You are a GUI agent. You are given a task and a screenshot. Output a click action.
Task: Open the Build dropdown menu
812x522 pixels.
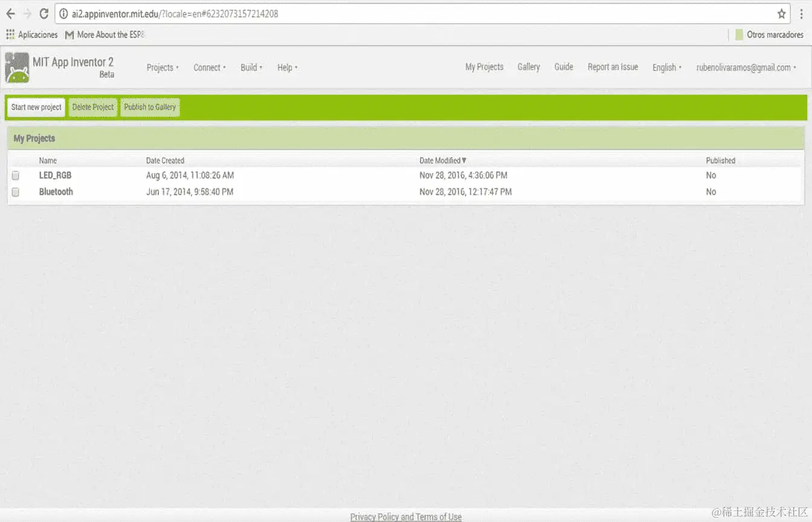pyautogui.click(x=251, y=68)
